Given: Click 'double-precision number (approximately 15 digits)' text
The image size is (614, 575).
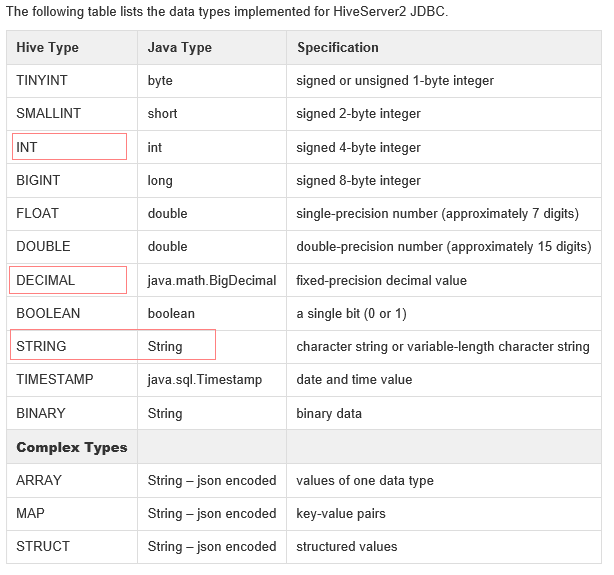Looking at the screenshot, I should [444, 246].
